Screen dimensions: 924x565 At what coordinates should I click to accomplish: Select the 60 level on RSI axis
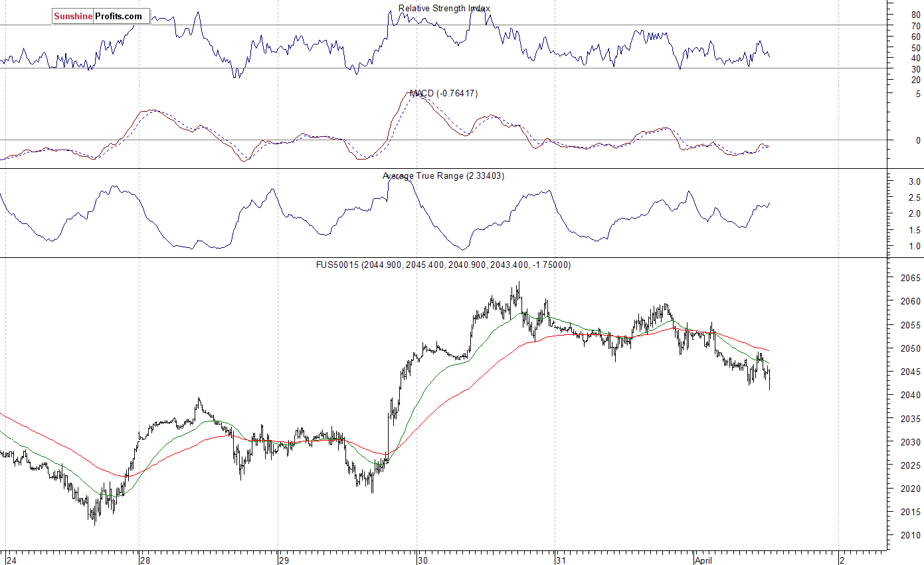click(915, 37)
